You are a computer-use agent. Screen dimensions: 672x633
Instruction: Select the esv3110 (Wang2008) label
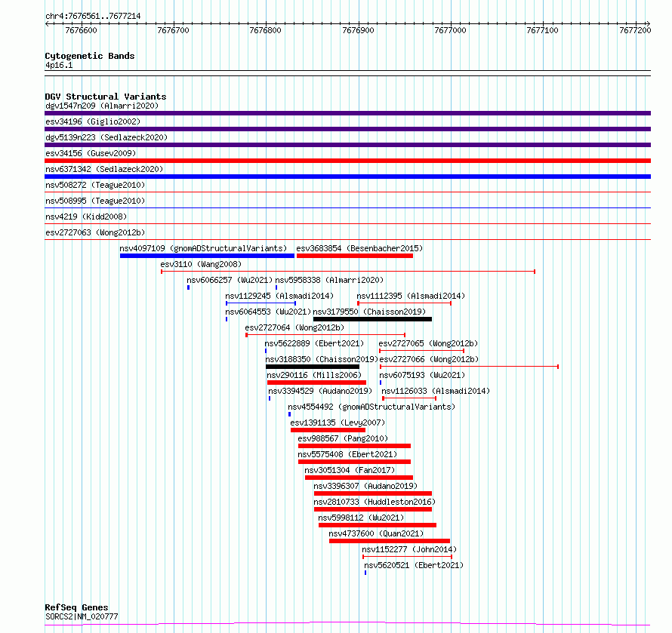click(x=201, y=264)
